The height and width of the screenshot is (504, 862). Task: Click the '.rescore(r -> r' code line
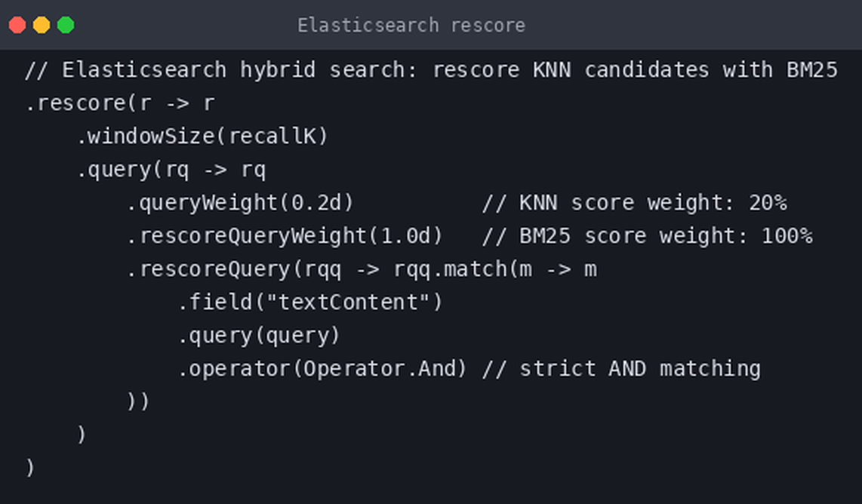120,103
